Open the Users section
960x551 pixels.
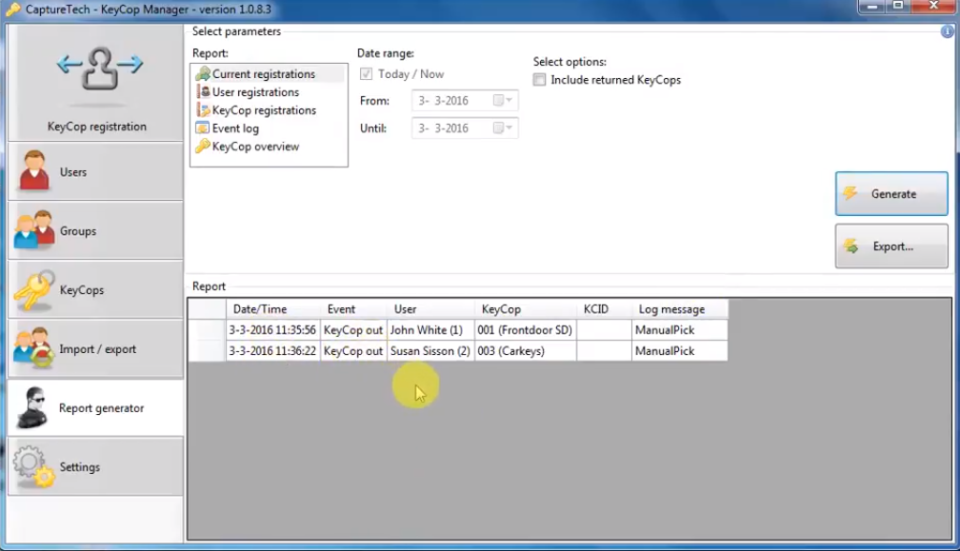(96, 172)
